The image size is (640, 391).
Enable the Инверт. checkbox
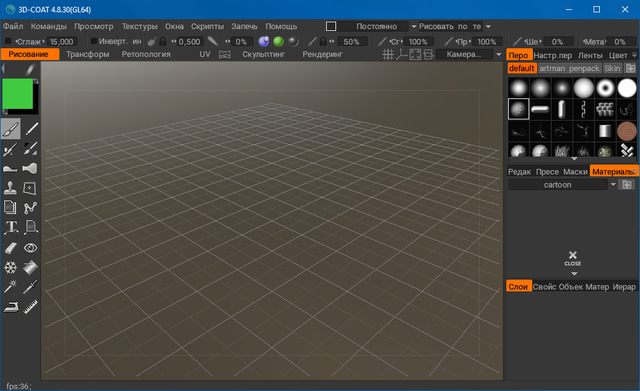pos(93,41)
